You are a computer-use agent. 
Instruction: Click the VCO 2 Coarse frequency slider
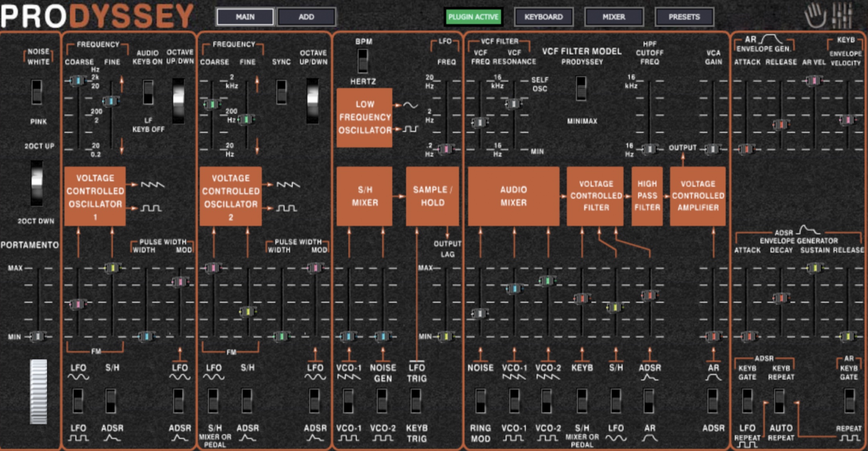[x=212, y=105]
